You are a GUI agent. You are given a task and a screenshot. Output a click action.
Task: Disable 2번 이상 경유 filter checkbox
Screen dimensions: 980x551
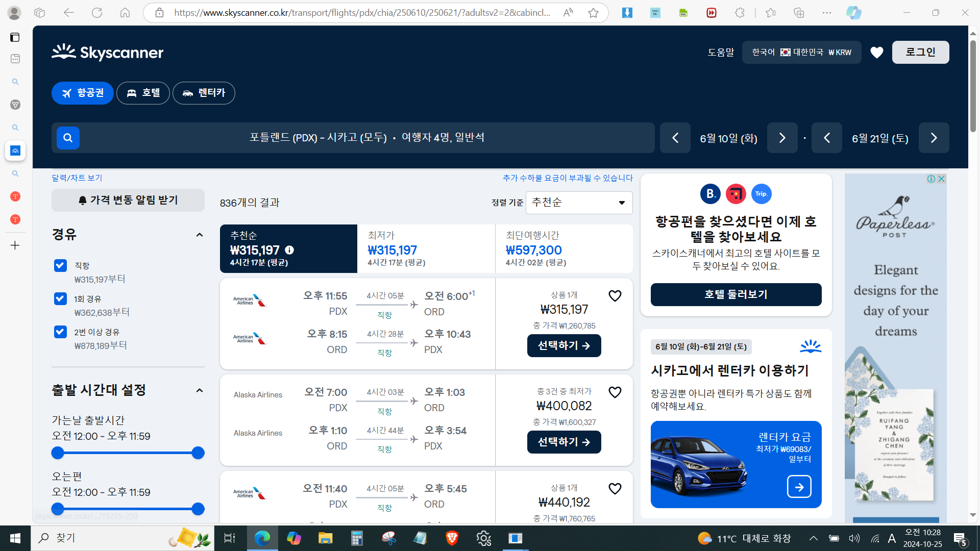tap(60, 332)
